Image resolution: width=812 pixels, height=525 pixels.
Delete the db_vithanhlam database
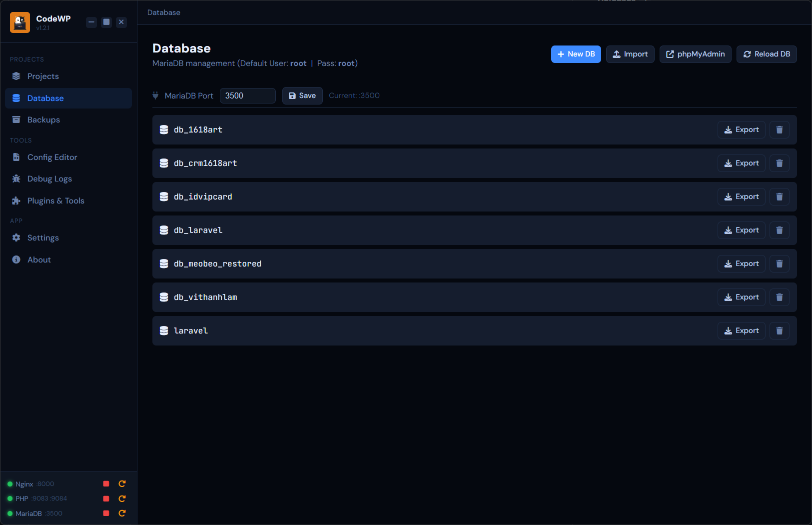click(779, 297)
